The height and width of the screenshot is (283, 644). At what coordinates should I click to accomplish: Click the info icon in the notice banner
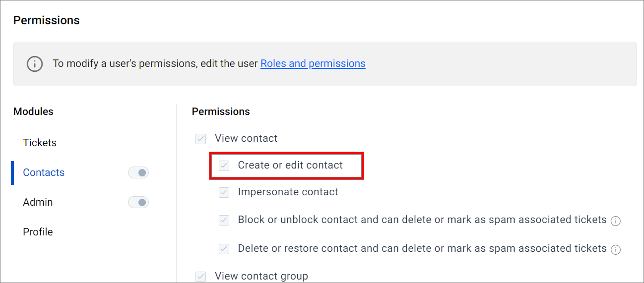35,64
